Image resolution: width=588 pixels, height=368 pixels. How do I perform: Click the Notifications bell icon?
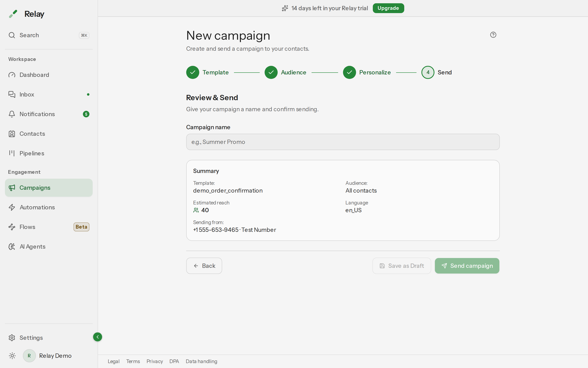[x=12, y=114]
